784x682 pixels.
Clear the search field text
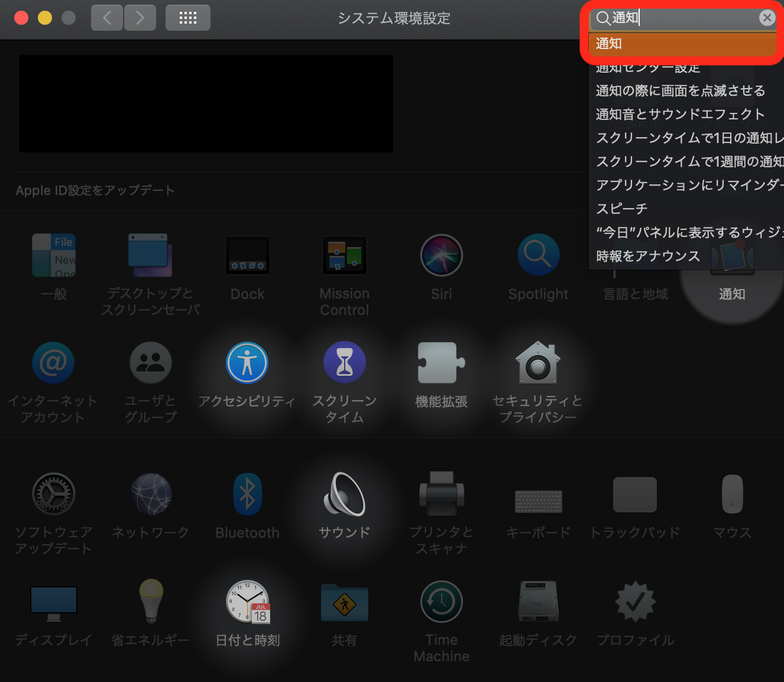[767, 18]
